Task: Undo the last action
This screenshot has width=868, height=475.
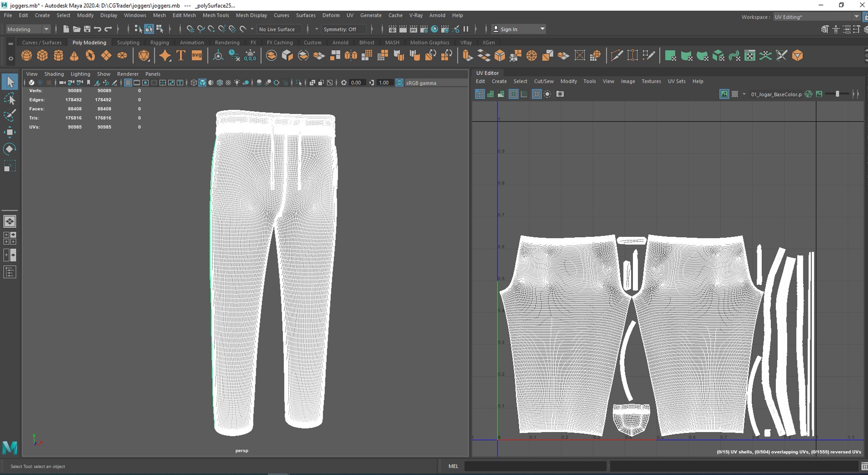Action: 98,29
